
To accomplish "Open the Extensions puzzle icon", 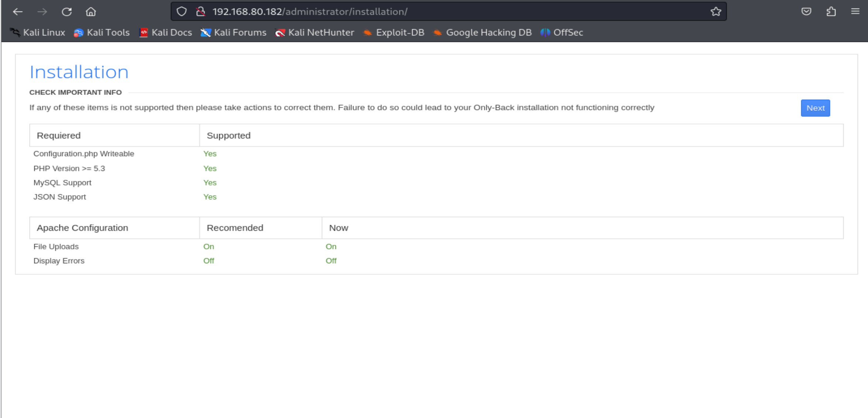I will [831, 12].
